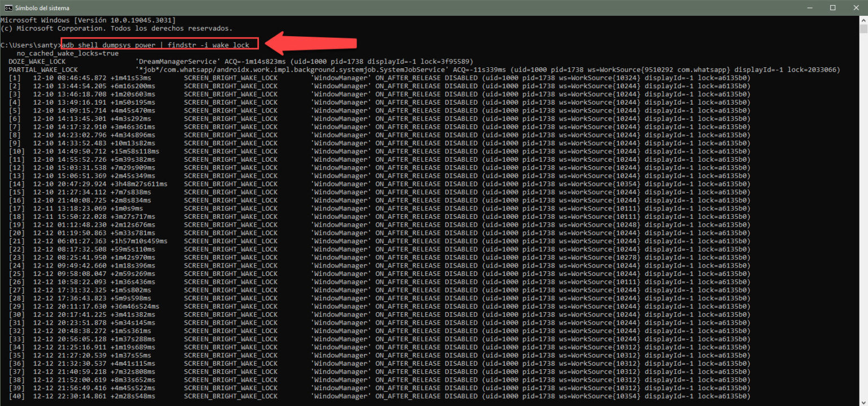The height and width of the screenshot is (406, 868).
Task: Click the Microsoft Windows version line
Action: tap(88, 20)
